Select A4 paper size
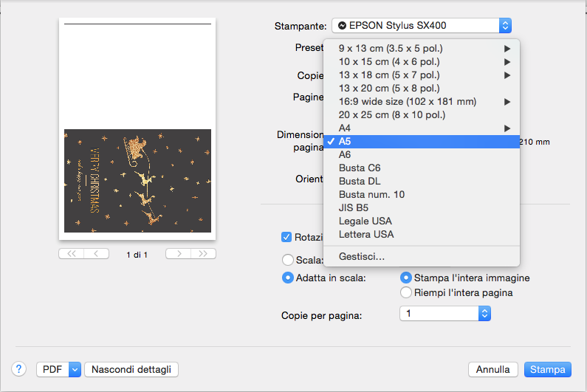The height and width of the screenshot is (392, 587). 422,128
